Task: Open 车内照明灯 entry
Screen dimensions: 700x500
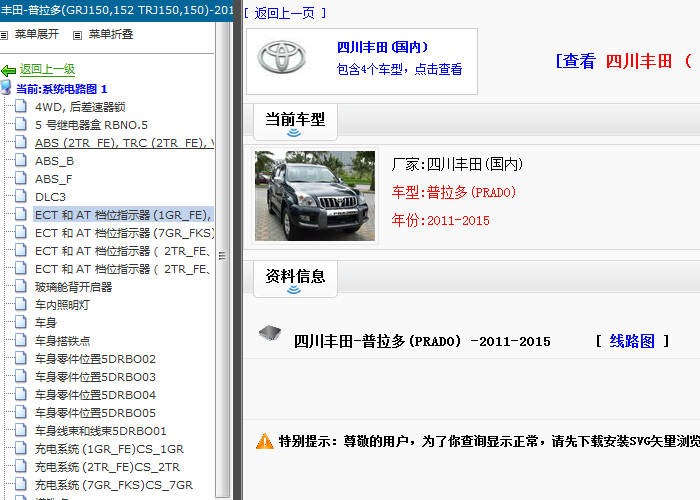Action: 62,305
